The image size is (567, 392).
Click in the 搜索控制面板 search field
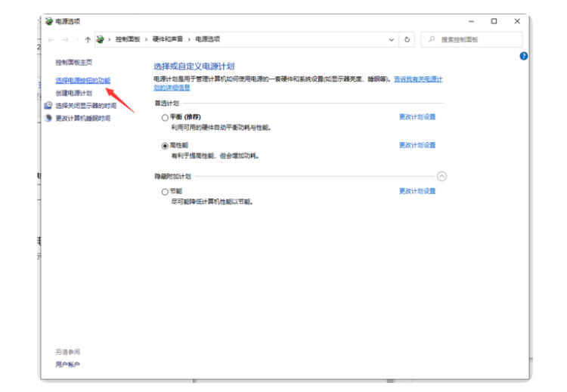tap(476, 39)
